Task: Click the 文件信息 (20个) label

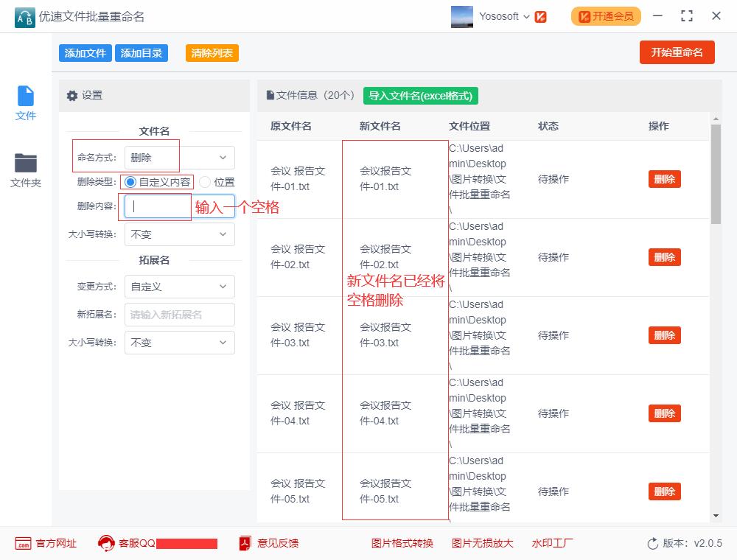Action: [315, 95]
